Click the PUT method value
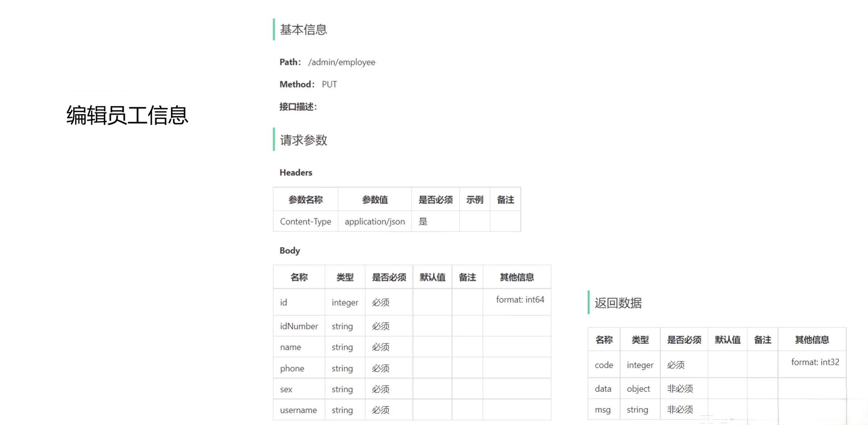The image size is (868, 425). coord(329,84)
